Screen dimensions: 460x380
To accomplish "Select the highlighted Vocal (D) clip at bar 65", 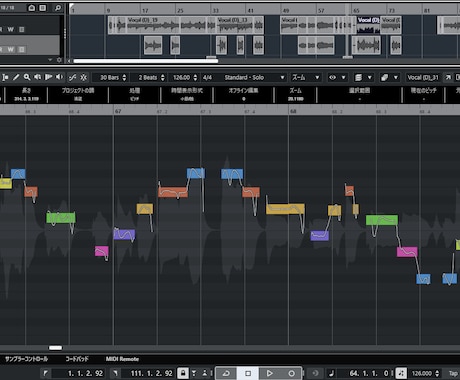I will (368, 25).
